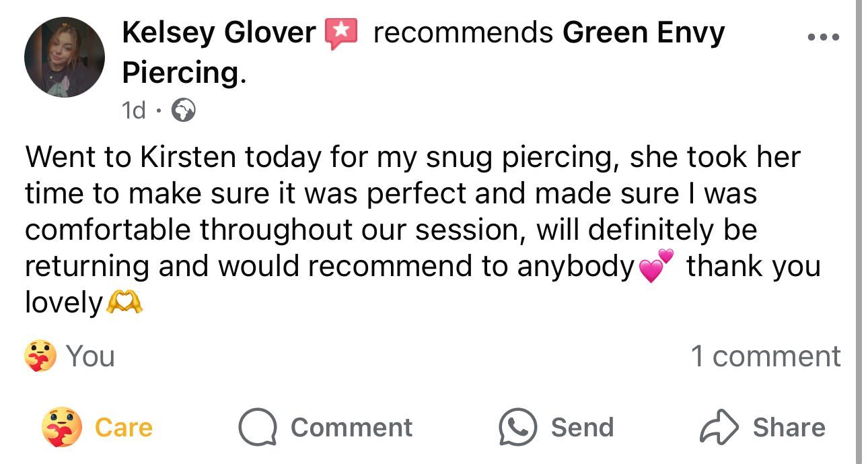This screenshot has width=868, height=464.
Task: Toggle the Care reaction emoji button
Action: [x=61, y=428]
